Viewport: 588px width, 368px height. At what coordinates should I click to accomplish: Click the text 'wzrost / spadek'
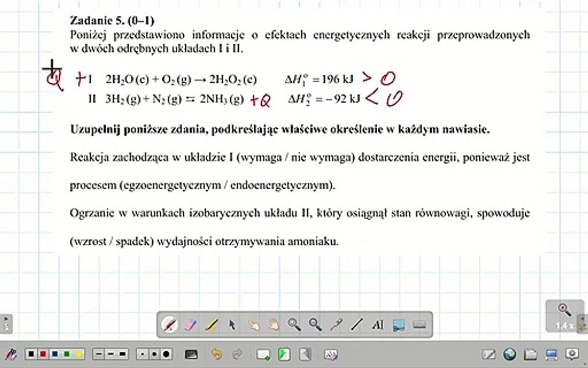[112, 241]
